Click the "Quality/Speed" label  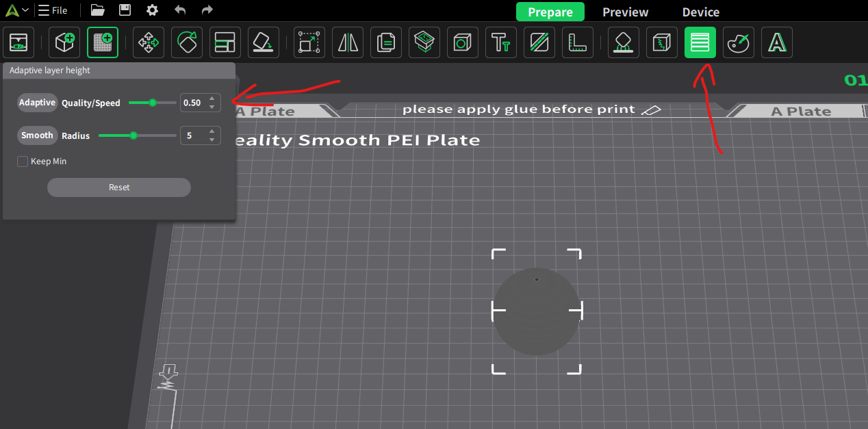pyautogui.click(x=91, y=103)
